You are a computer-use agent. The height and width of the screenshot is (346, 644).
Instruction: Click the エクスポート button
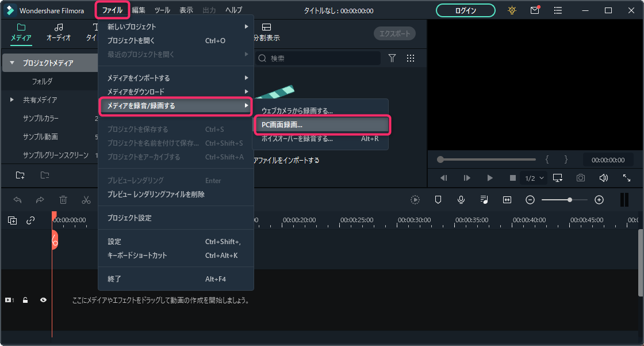394,34
